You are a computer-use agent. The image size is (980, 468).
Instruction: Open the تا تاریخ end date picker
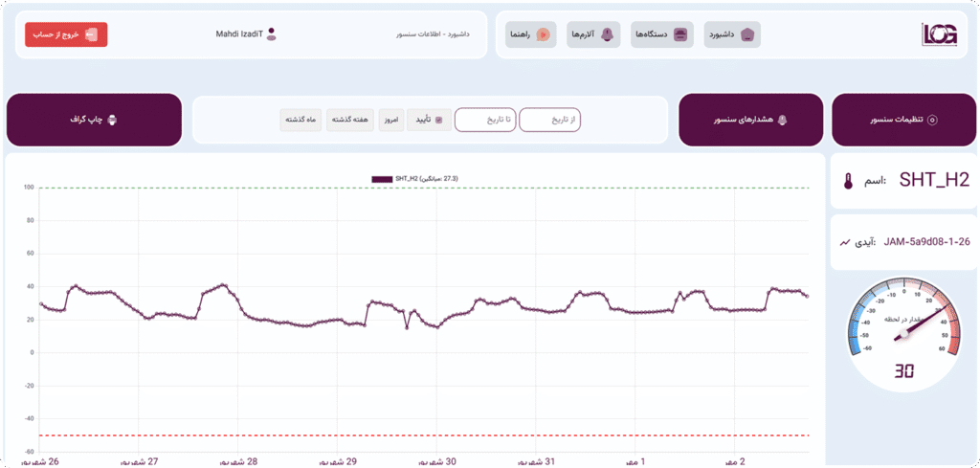485,120
